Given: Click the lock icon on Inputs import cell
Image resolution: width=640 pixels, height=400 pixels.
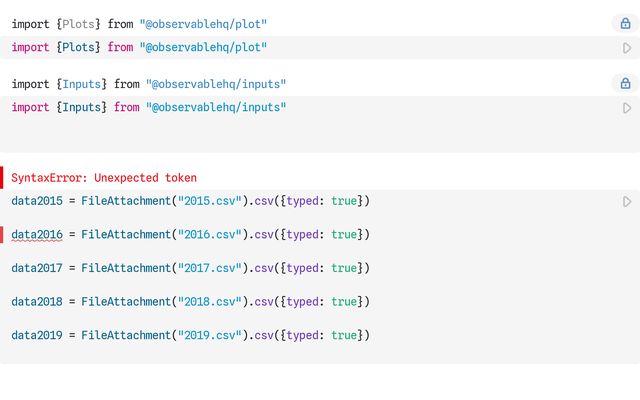Looking at the screenshot, I should point(625,84).
